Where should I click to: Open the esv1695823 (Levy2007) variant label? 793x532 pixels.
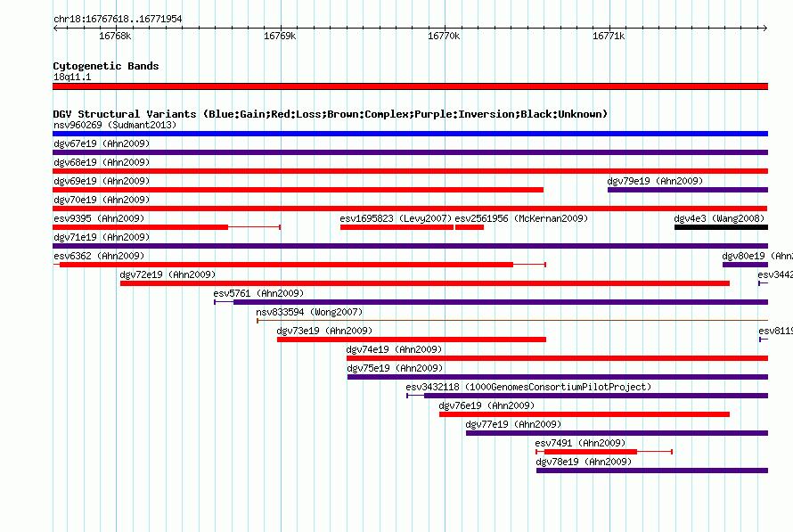tap(396, 218)
